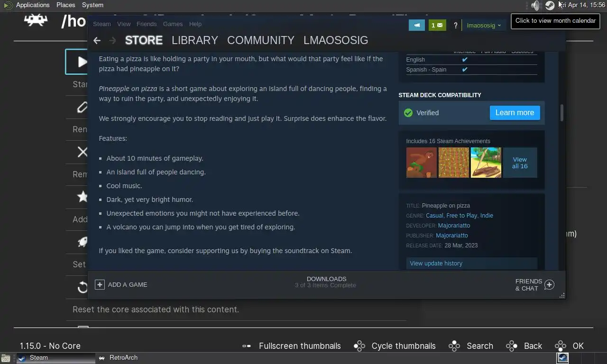Open publisher Majorariatto link
607x364 pixels.
(x=452, y=236)
